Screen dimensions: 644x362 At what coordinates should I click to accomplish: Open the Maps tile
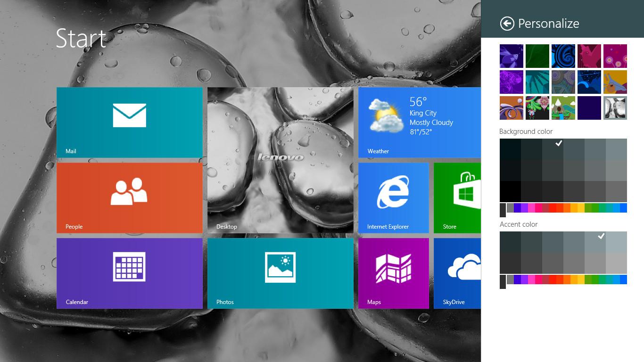[x=394, y=273]
